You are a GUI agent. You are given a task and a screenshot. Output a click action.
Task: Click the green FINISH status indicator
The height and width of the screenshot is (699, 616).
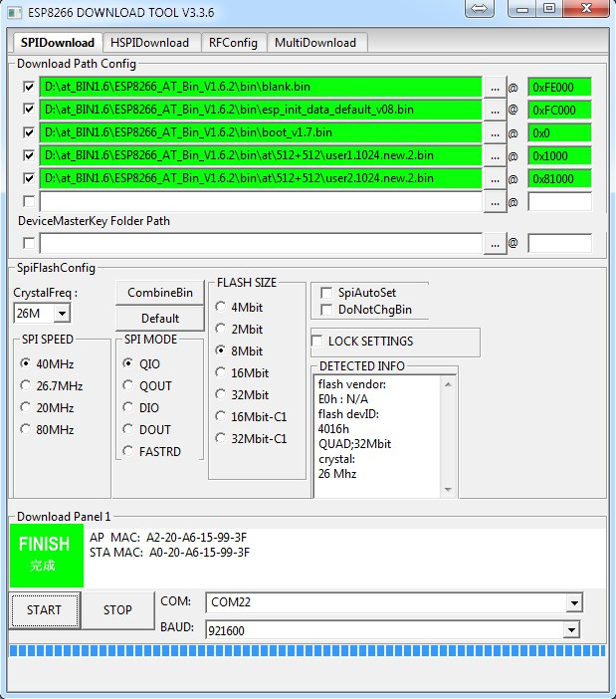point(47,556)
